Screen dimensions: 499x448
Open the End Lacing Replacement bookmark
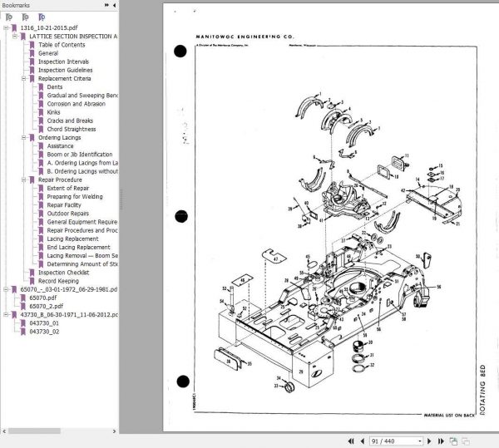79,248
